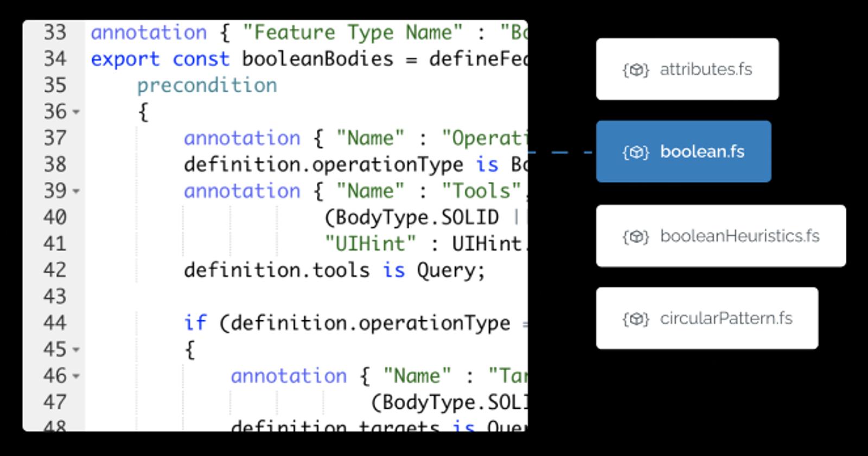Image resolution: width=868 pixels, height=456 pixels.
Task: Open the circularPattern.fs file label
Action: pos(726,319)
